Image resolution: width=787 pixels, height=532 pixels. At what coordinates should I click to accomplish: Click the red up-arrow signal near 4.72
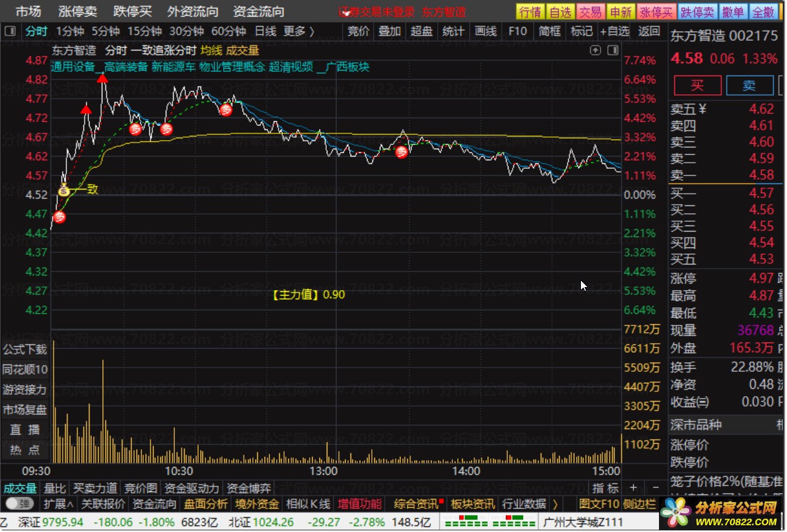pos(87,110)
